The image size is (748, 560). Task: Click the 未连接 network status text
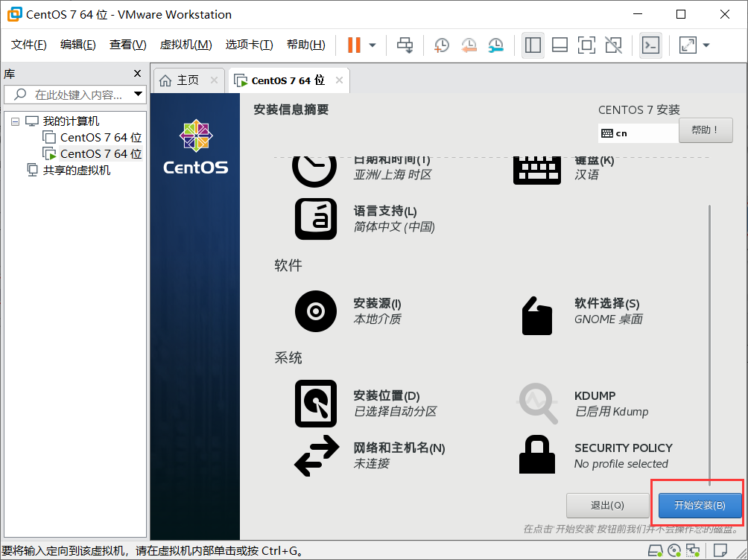(371, 464)
